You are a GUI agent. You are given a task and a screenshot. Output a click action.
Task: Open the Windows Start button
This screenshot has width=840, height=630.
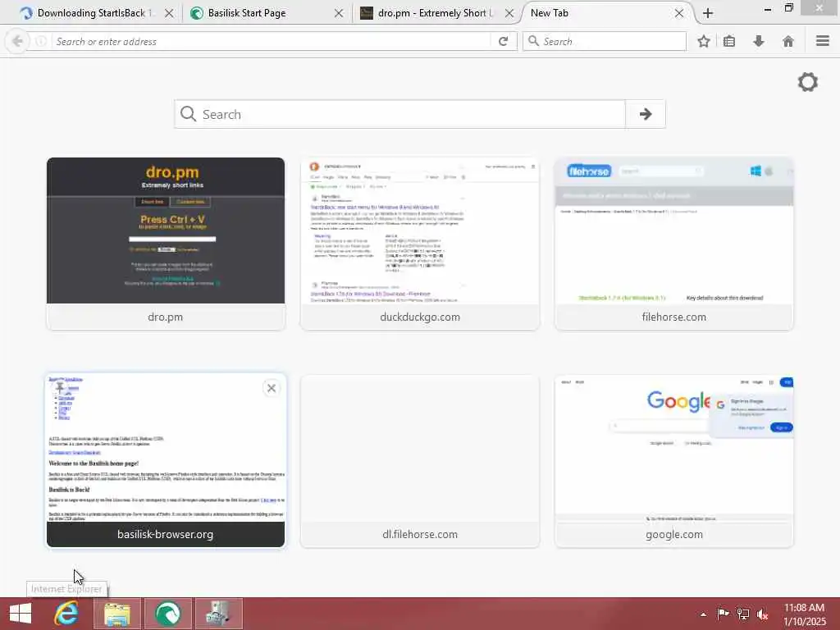click(21, 614)
